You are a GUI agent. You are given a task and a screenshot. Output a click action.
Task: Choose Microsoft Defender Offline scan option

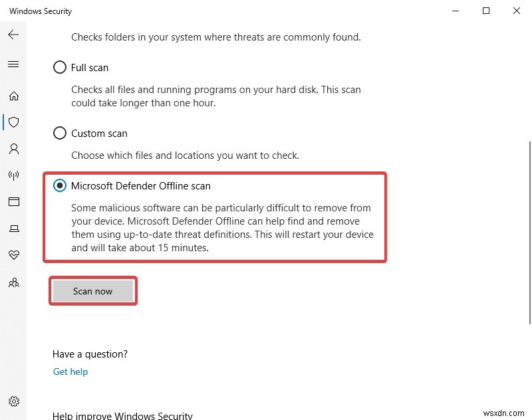click(60, 186)
